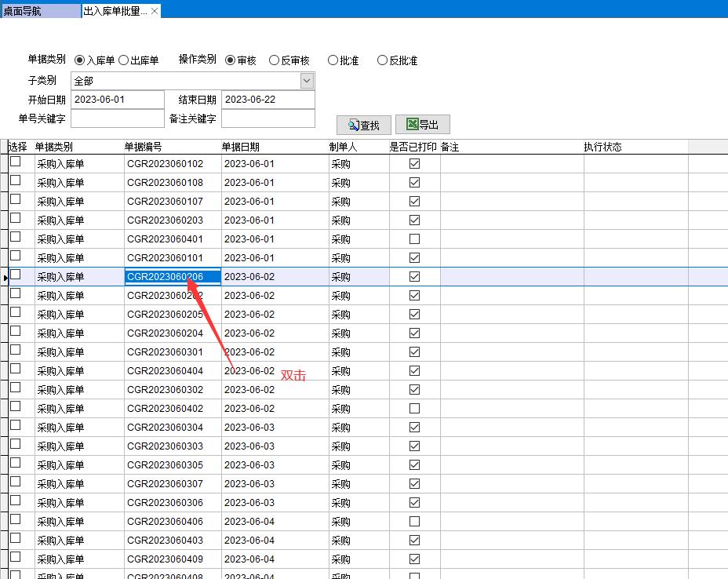The image size is (728, 579).
Task: Select the 出库单 radio button
Action: tap(124, 60)
